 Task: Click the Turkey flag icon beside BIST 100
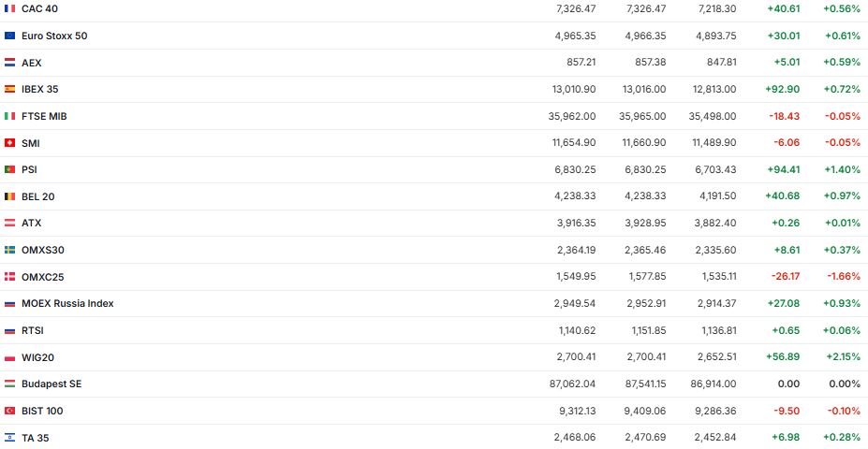[x=10, y=411]
